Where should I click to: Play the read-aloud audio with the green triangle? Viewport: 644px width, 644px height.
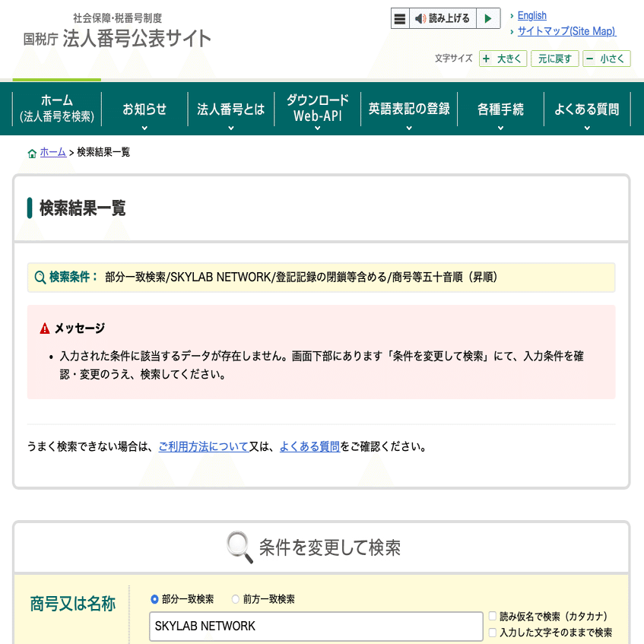pyautogui.click(x=488, y=18)
